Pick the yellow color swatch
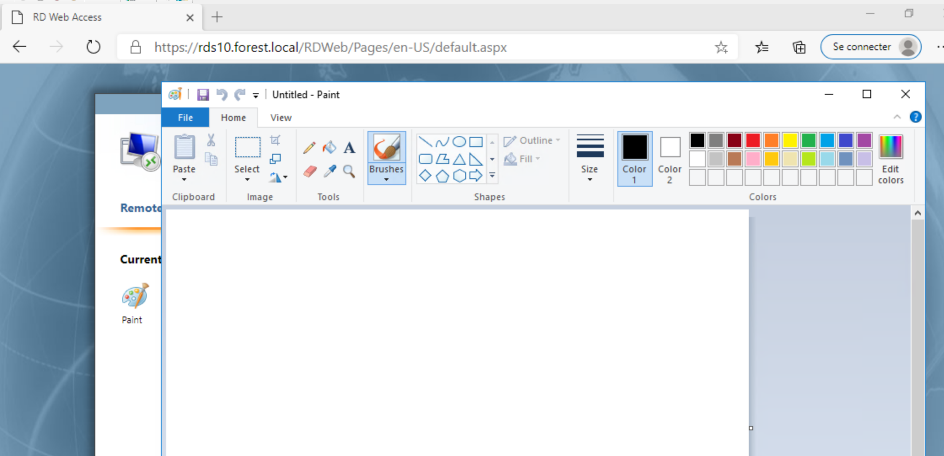944x456 pixels. [790, 140]
